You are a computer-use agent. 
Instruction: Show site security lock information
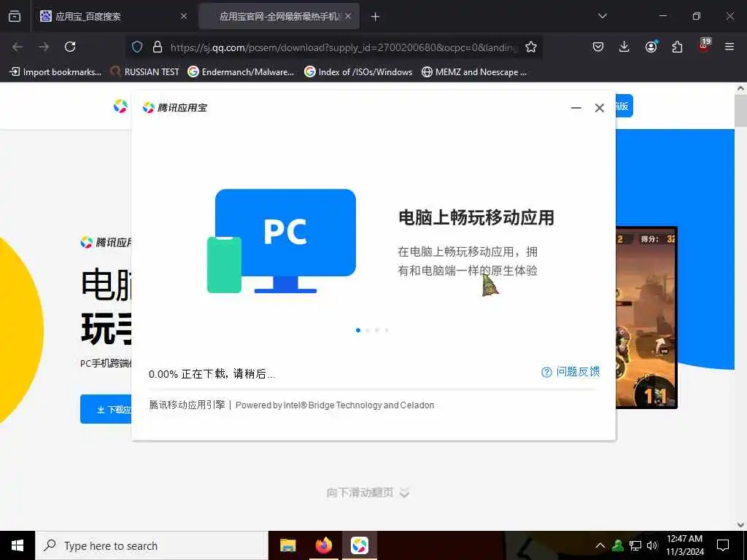pyautogui.click(x=158, y=47)
